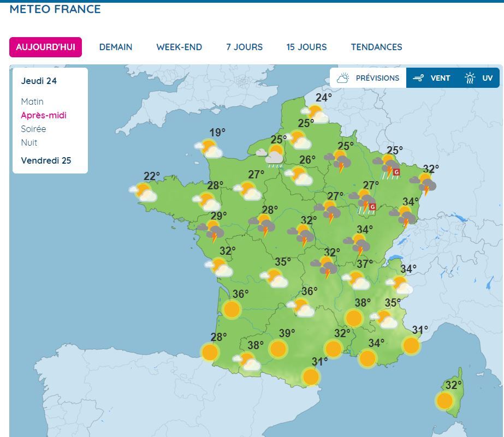Click the sun icon under southern 34°
The image size is (504, 437).
367,358
